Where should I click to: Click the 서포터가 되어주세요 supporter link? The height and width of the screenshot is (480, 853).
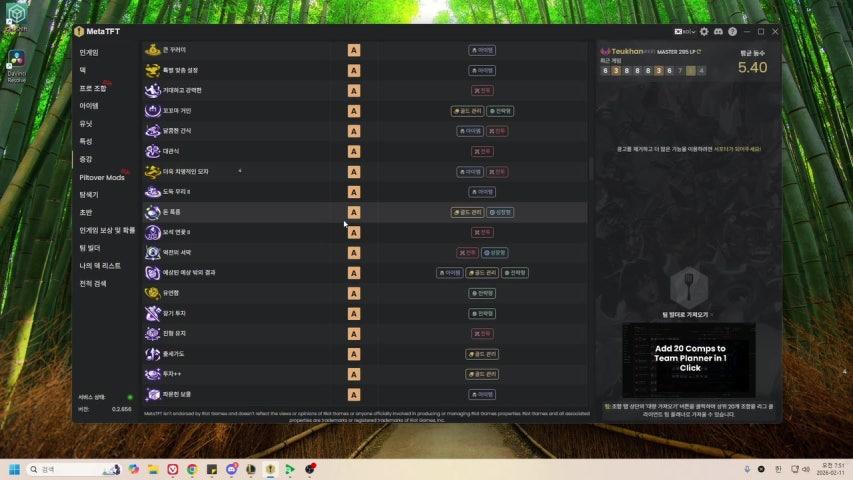coord(737,149)
